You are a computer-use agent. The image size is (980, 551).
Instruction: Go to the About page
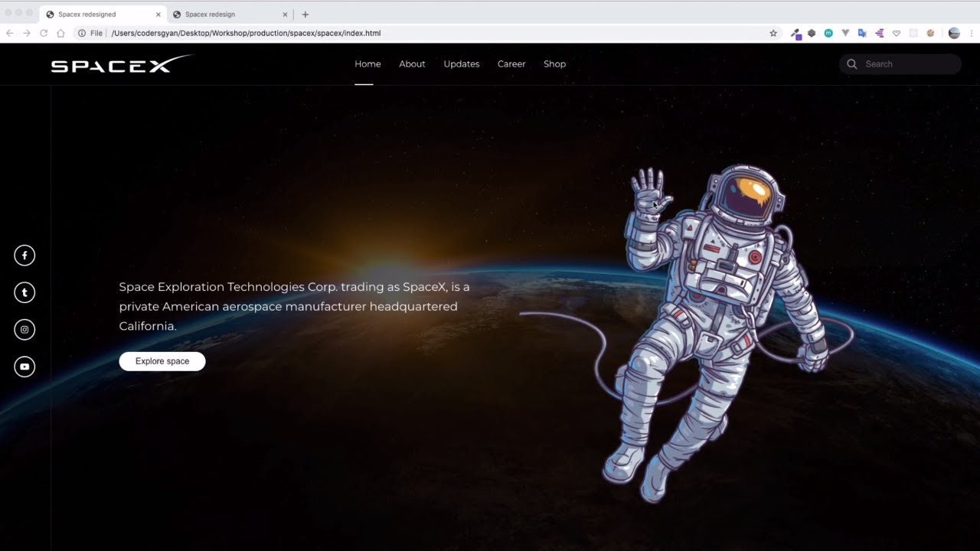point(412,64)
